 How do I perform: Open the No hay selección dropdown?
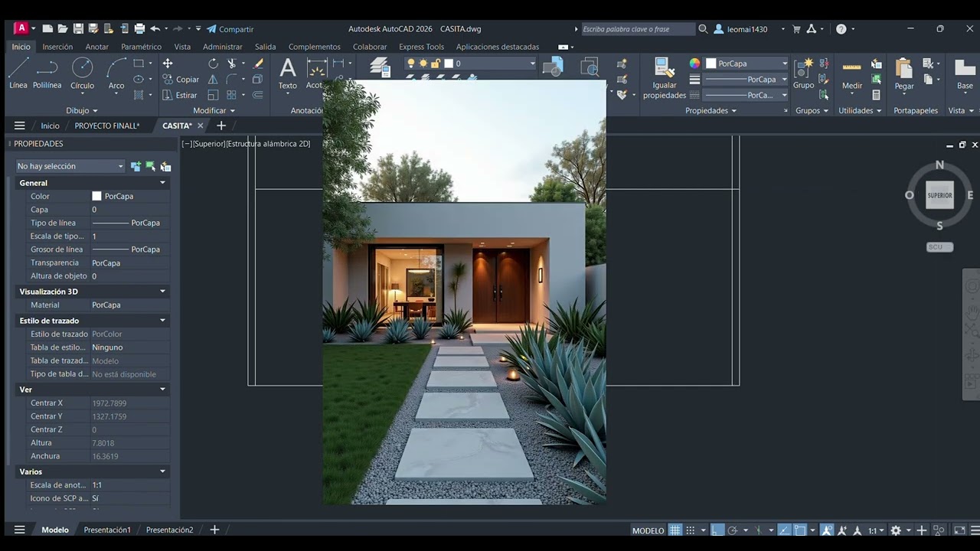(70, 166)
